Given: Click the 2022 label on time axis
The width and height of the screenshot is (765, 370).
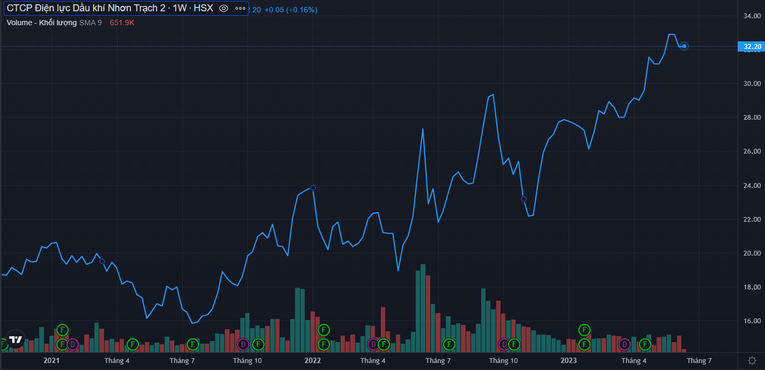Looking at the screenshot, I should [312, 361].
